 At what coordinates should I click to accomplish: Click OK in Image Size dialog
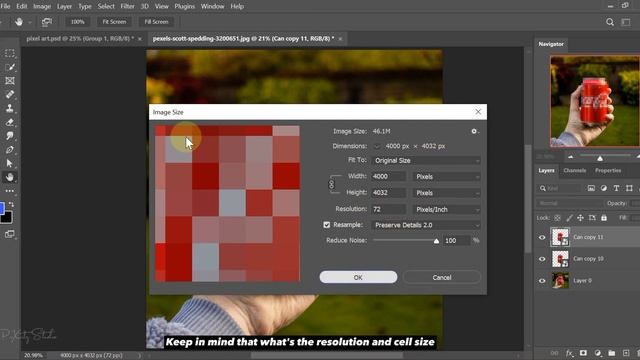point(358,277)
